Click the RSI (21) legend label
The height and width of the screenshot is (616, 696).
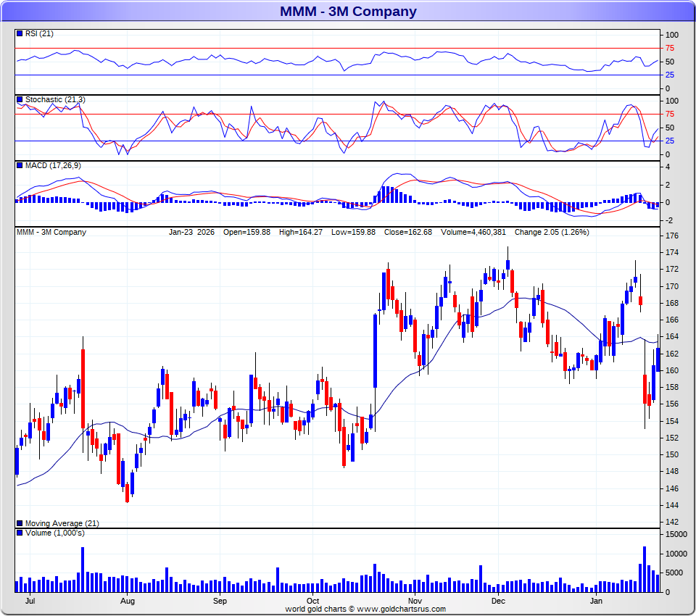tap(39, 34)
